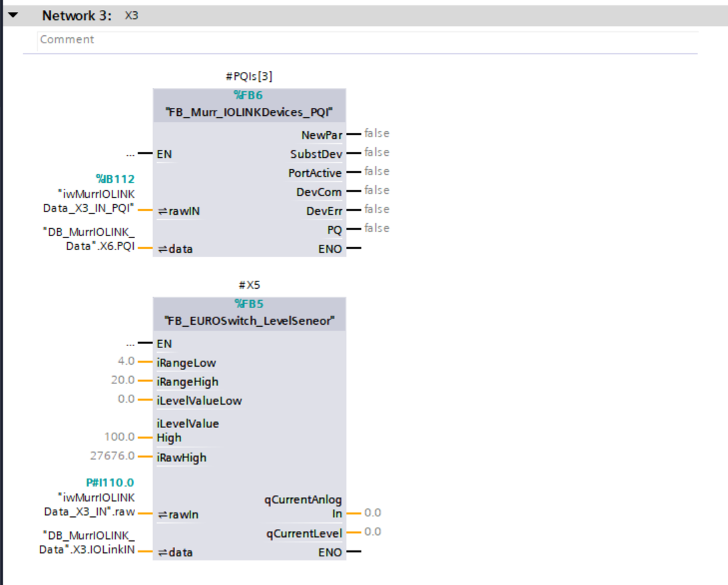Select the P#I110.0 pointer address
Screen dimensions: 728x585
point(110,483)
